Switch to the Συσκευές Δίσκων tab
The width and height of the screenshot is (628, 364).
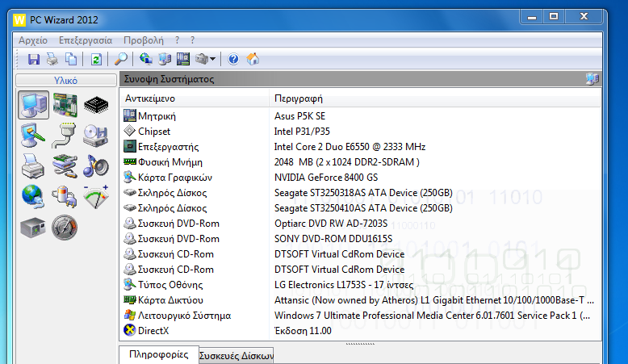coord(237,356)
